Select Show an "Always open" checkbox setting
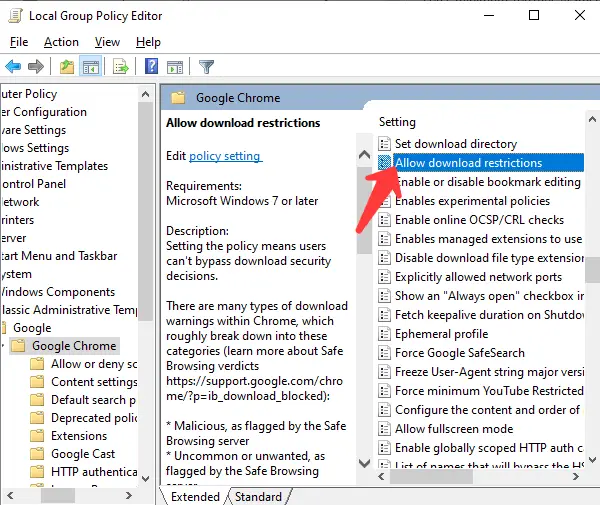This screenshot has width=600, height=505. click(481, 296)
